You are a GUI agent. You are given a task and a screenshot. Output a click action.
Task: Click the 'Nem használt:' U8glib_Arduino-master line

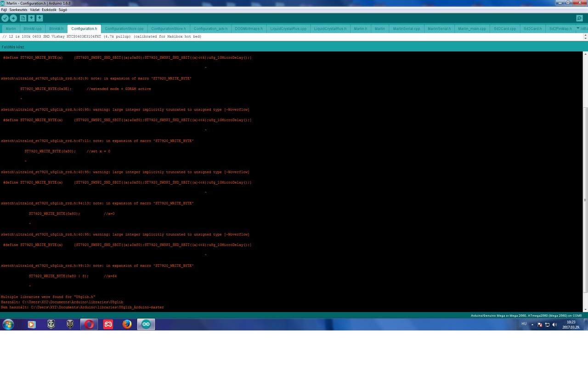82,307
